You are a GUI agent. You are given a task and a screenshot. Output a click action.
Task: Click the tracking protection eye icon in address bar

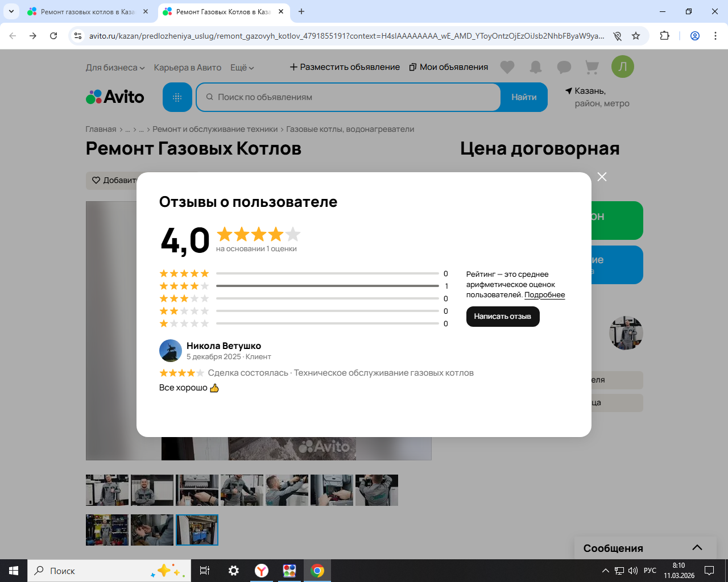pos(617,36)
